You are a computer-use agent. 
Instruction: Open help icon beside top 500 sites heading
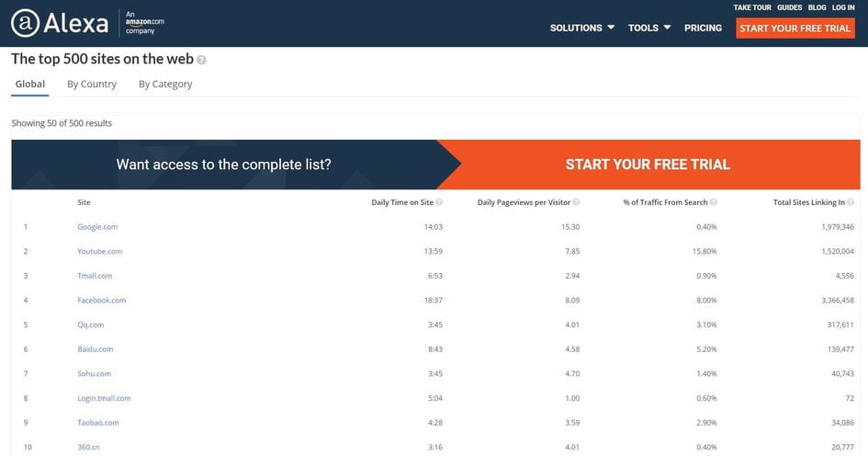pyautogui.click(x=201, y=60)
